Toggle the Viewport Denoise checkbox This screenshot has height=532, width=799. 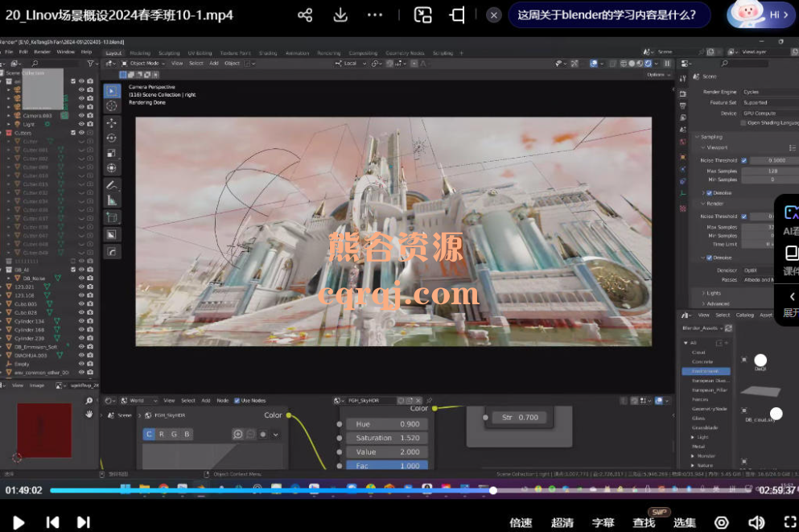[x=710, y=193]
